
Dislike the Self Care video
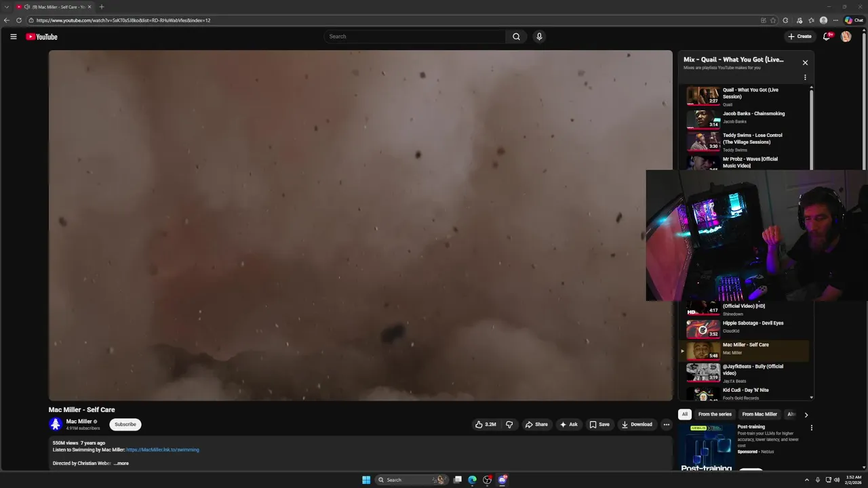click(x=509, y=424)
